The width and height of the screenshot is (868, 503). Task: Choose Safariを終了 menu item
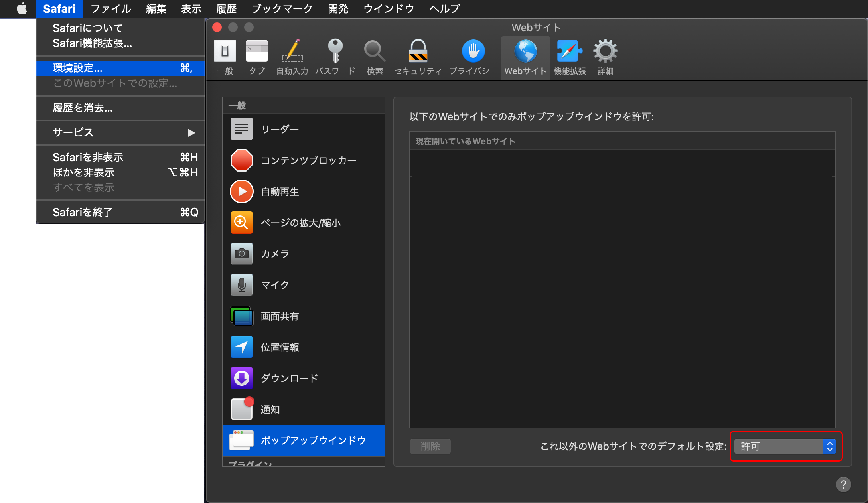click(120, 212)
